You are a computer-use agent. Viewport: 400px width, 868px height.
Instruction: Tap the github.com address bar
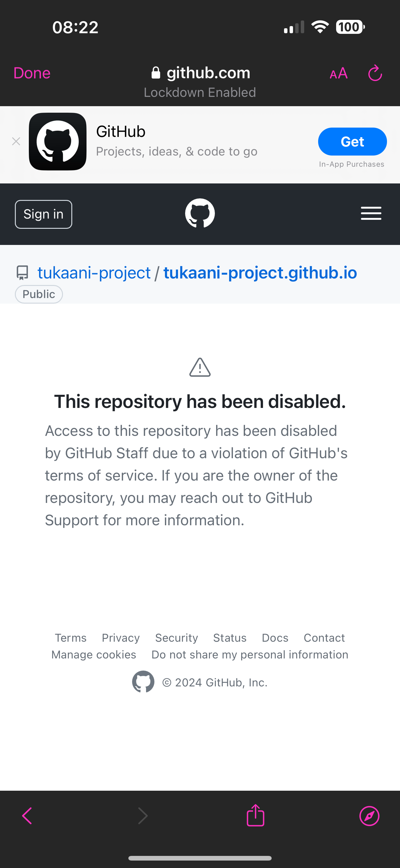click(x=201, y=73)
